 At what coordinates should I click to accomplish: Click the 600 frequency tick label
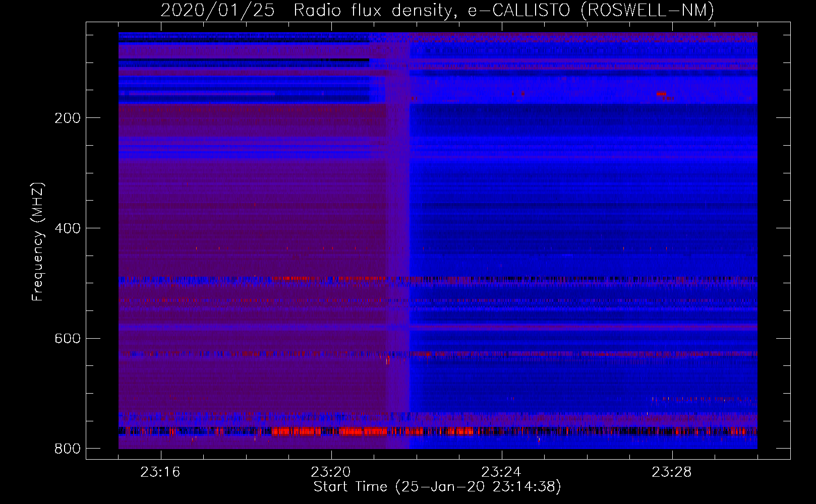click(68, 338)
